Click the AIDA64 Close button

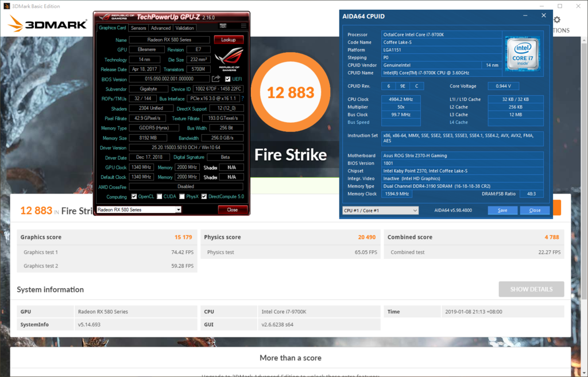pos(535,210)
